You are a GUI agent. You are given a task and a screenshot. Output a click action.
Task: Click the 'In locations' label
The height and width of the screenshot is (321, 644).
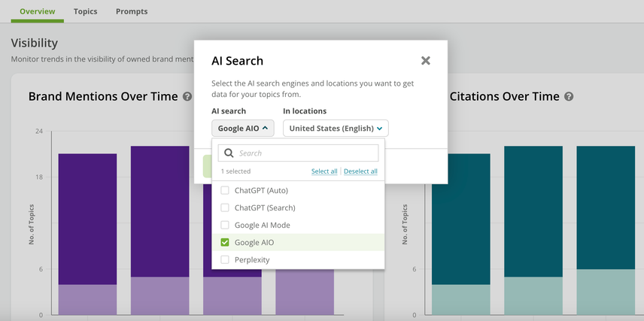tap(305, 111)
